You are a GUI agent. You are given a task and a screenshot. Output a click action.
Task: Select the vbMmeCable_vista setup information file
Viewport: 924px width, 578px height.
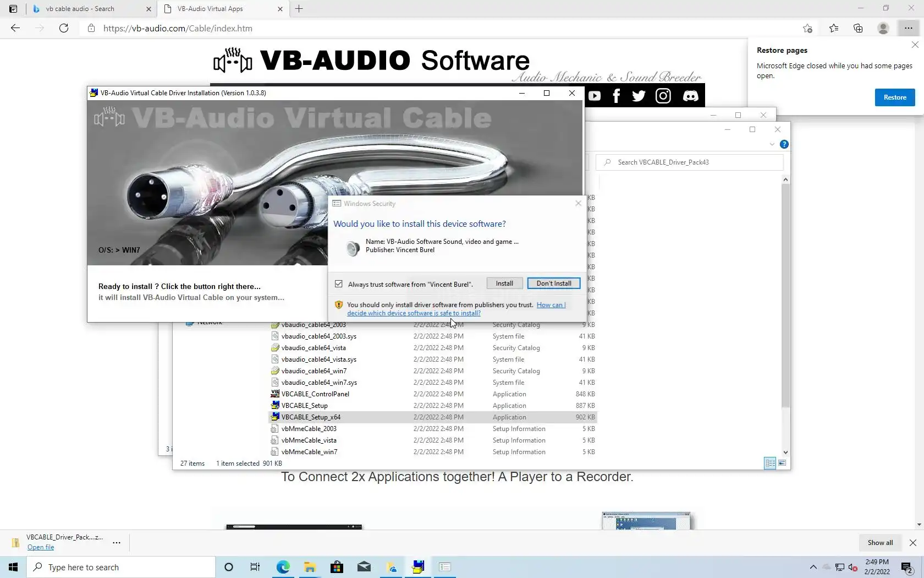[432, 440]
